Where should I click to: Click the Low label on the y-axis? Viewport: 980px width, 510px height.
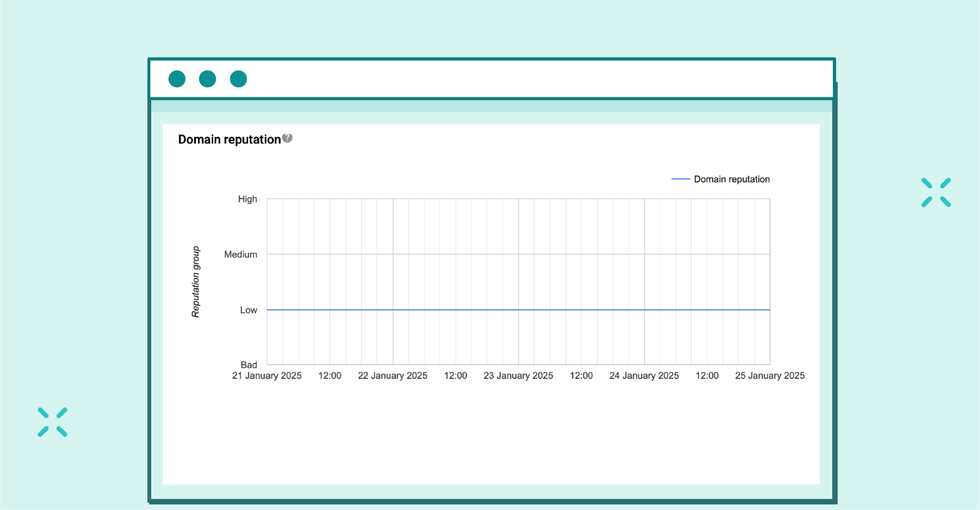coord(248,310)
